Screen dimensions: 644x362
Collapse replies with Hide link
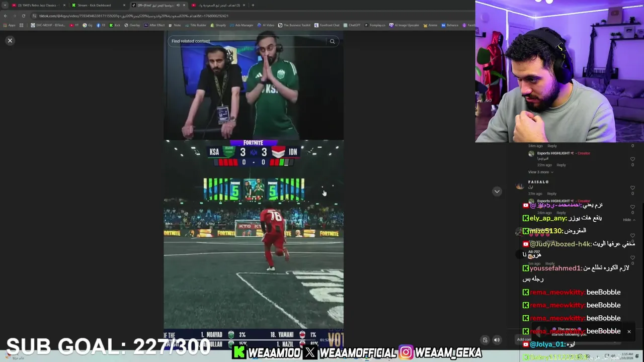(x=628, y=220)
